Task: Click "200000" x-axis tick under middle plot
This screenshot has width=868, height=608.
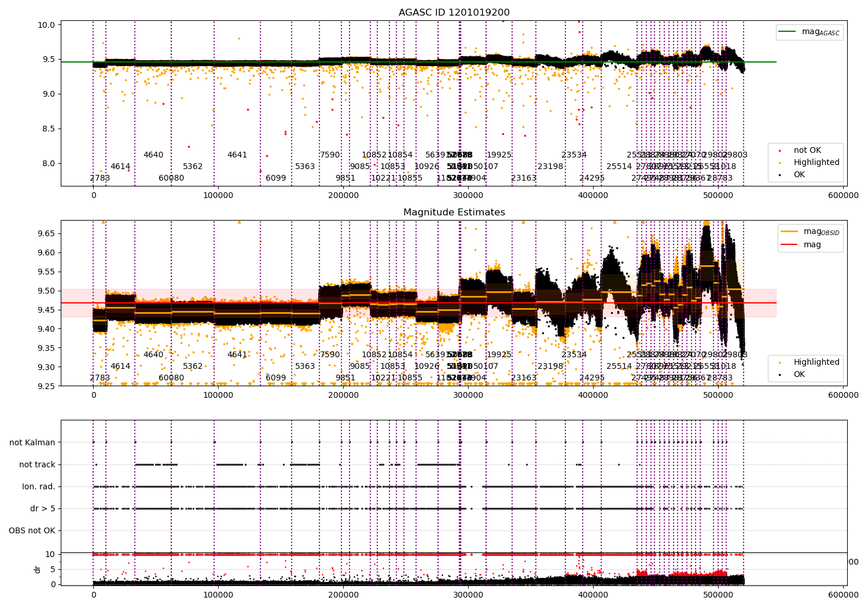Action: pyautogui.click(x=343, y=395)
